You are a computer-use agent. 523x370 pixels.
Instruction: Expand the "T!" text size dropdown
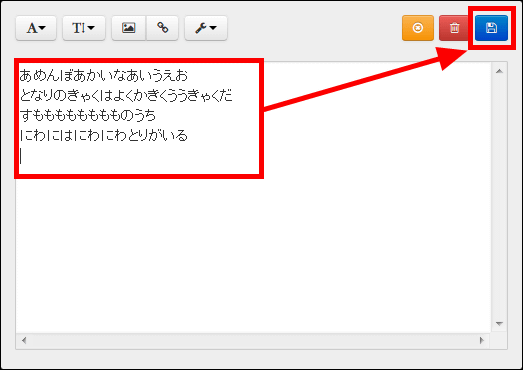[84, 28]
